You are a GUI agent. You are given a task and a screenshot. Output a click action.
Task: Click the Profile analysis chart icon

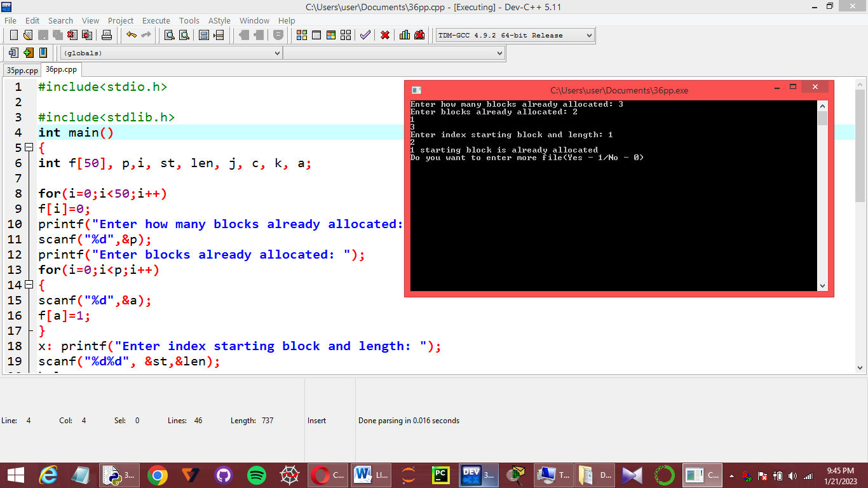point(405,35)
